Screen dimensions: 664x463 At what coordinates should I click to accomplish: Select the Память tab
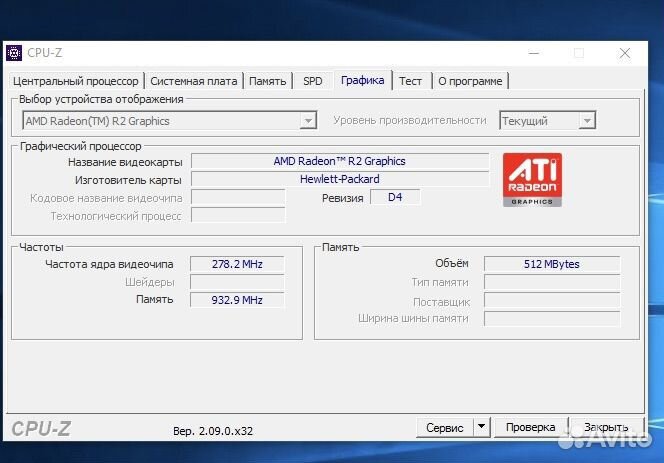[x=267, y=81]
